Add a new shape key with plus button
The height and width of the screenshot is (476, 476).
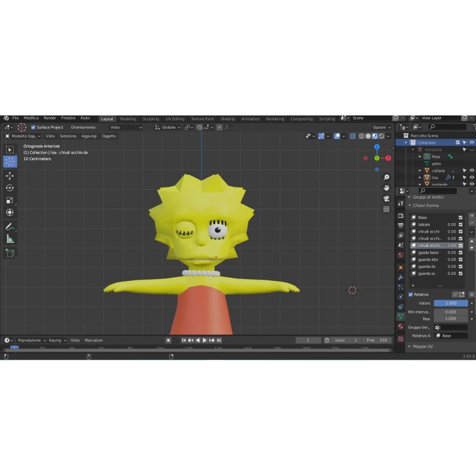click(472, 216)
